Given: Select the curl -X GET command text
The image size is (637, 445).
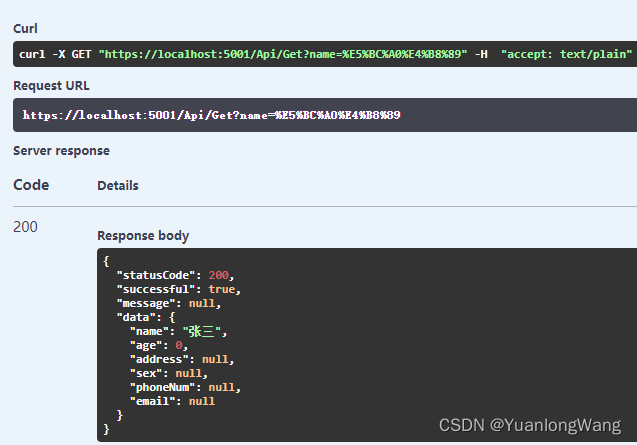Looking at the screenshot, I should click(325, 54).
